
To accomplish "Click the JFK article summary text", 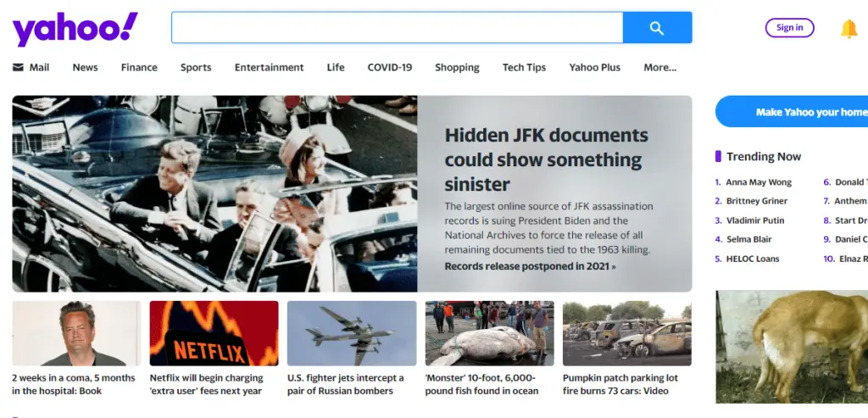I will 548,228.
